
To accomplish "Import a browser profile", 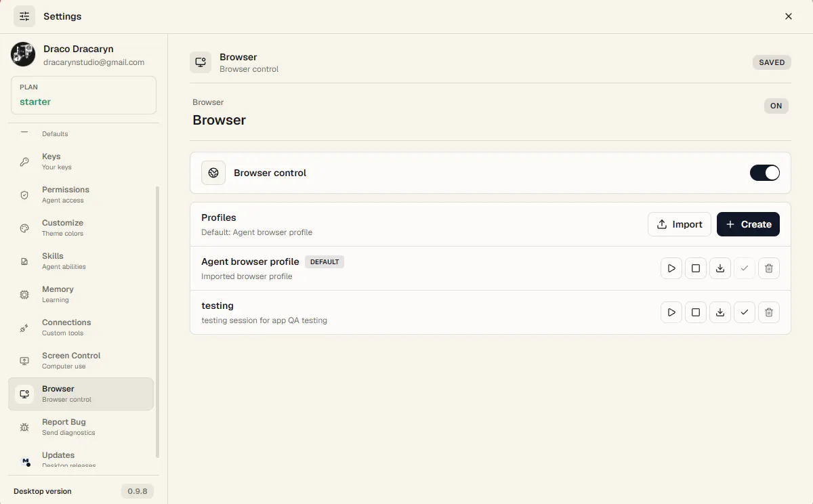I will coord(680,224).
